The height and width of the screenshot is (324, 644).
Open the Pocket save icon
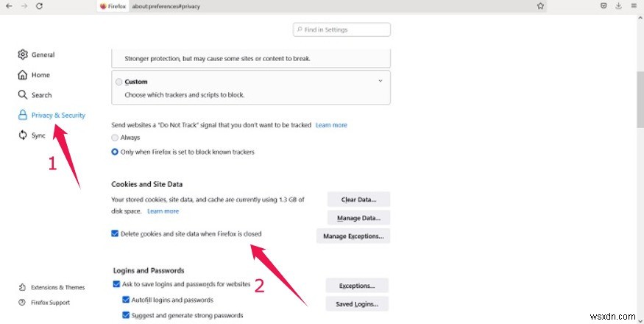604,6
